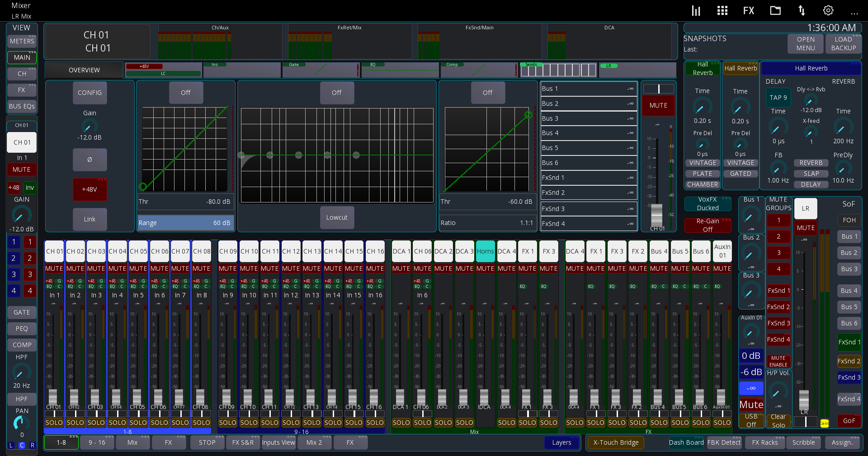Image resolution: width=868 pixels, height=456 pixels.
Task: Toggle the phase invert Ø button
Action: coord(90,160)
